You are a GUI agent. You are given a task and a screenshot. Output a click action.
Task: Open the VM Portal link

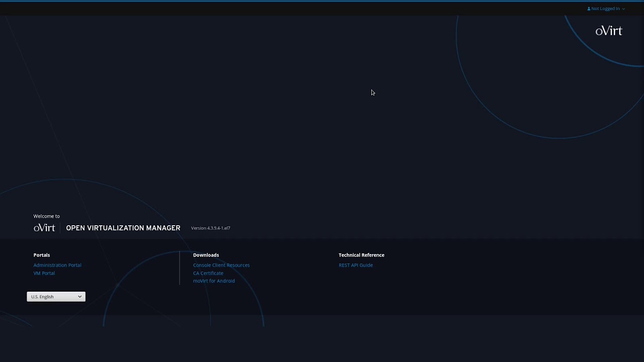pyautogui.click(x=44, y=273)
